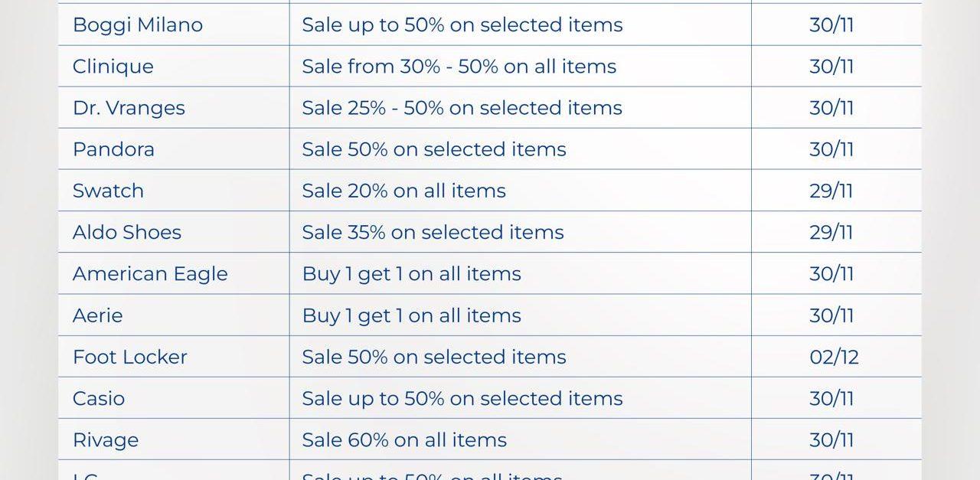The width and height of the screenshot is (980, 480).
Task: Click the "Sale 60% on all items" offer
Action: 404,440
